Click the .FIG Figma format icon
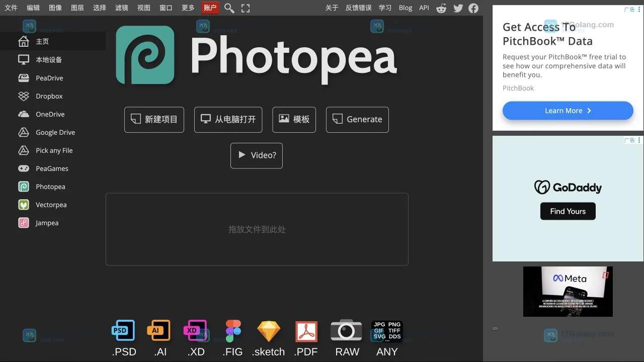Viewport: 644px width, 362px height. tap(233, 331)
